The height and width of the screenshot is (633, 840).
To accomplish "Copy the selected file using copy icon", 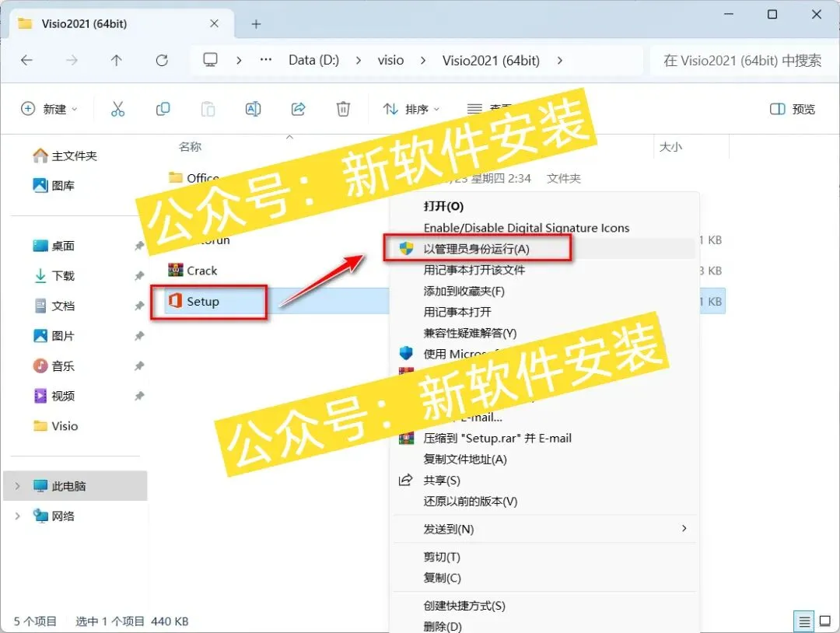I will [x=163, y=109].
